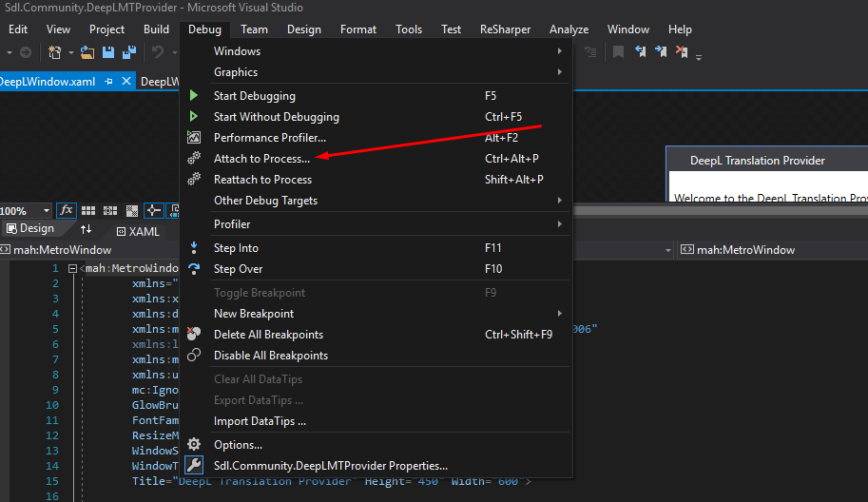Open the Tools menu

409,29
